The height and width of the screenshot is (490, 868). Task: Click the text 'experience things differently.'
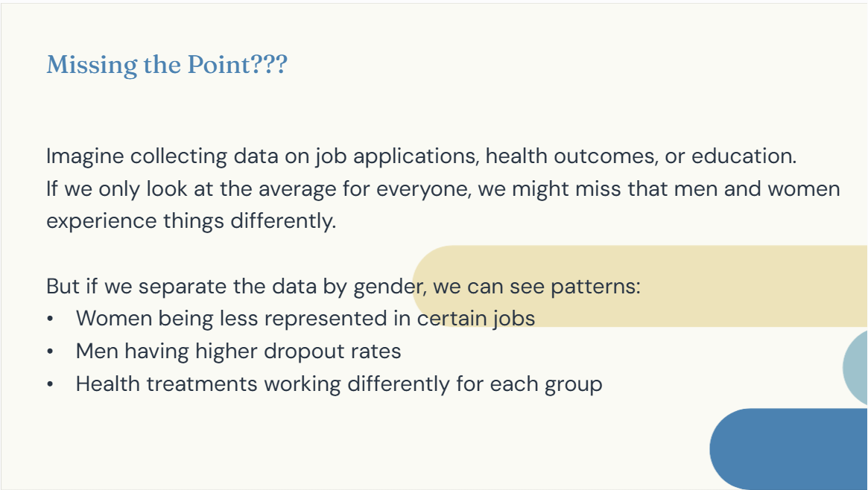pyautogui.click(x=191, y=221)
